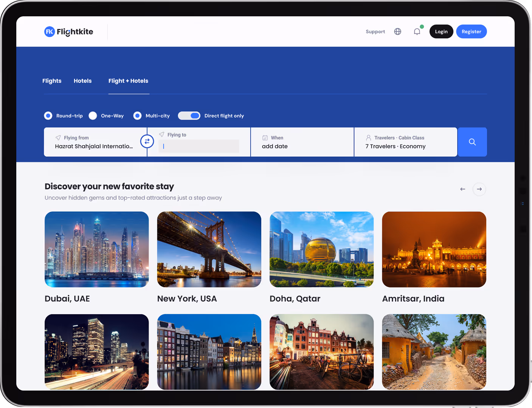Switch to the Flights tab
The width and height of the screenshot is (532, 408).
(52, 81)
